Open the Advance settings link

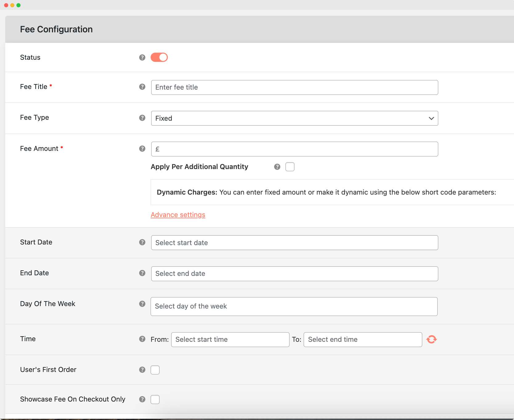178,215
